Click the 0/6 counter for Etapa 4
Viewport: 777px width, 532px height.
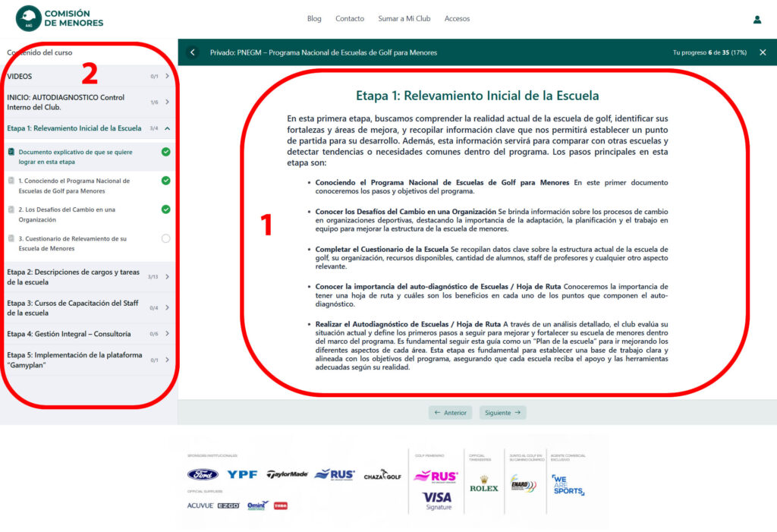154,334
